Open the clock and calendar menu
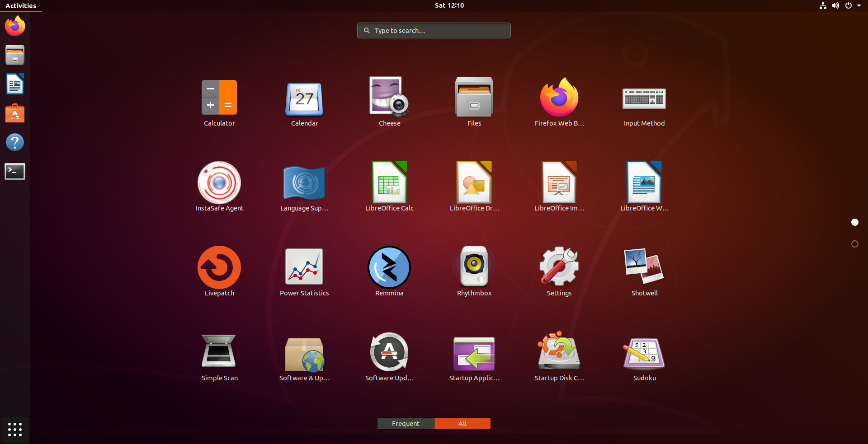 pos(449,5)
